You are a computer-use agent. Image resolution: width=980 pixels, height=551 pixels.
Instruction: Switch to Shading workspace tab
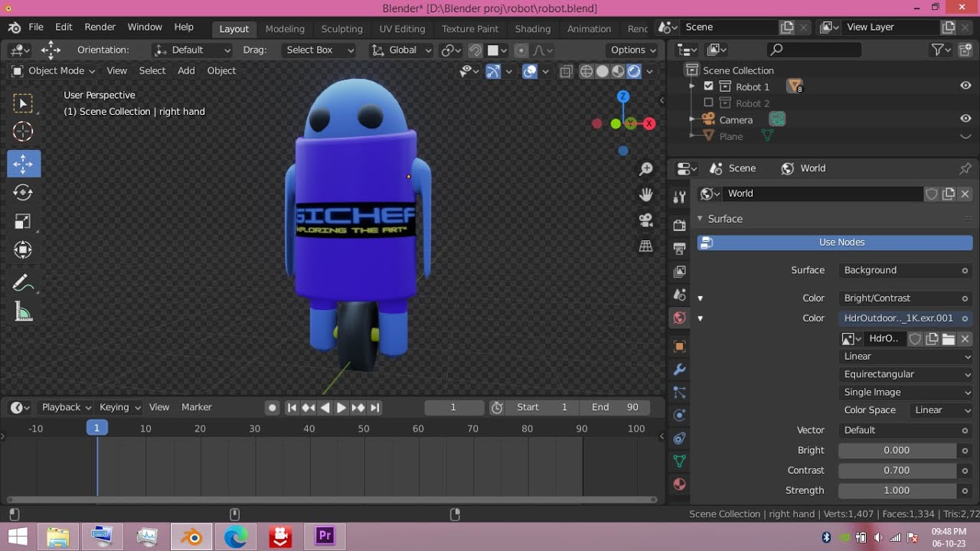point(533,28)
